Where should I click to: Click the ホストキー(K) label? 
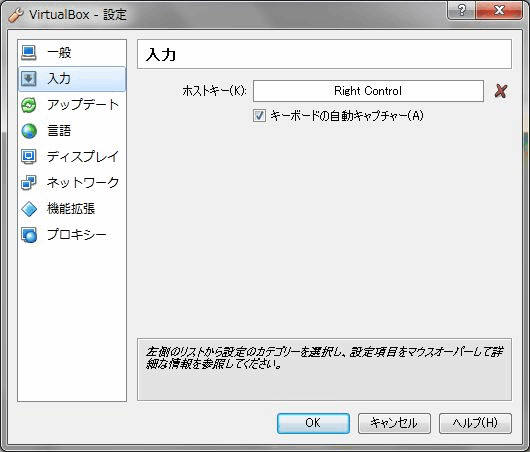pos(215,91)
